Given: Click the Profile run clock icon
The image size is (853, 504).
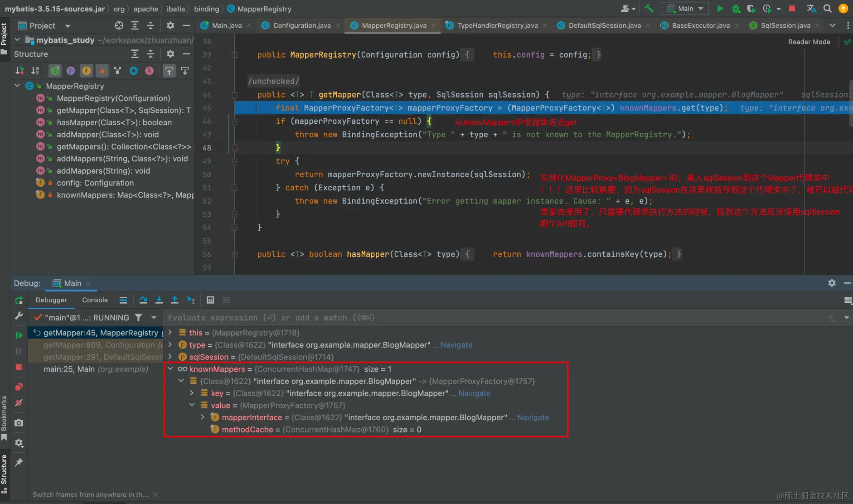Looking at the screenshot, I should (x=767, y=9).
